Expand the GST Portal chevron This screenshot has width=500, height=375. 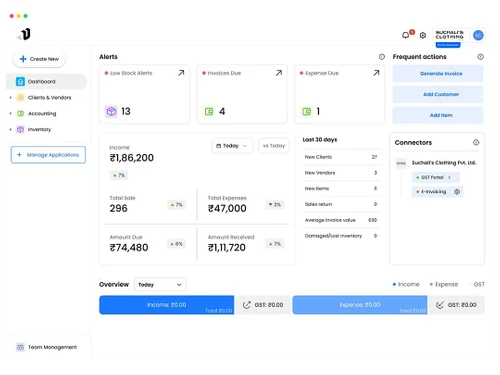(x=449, y=177)
